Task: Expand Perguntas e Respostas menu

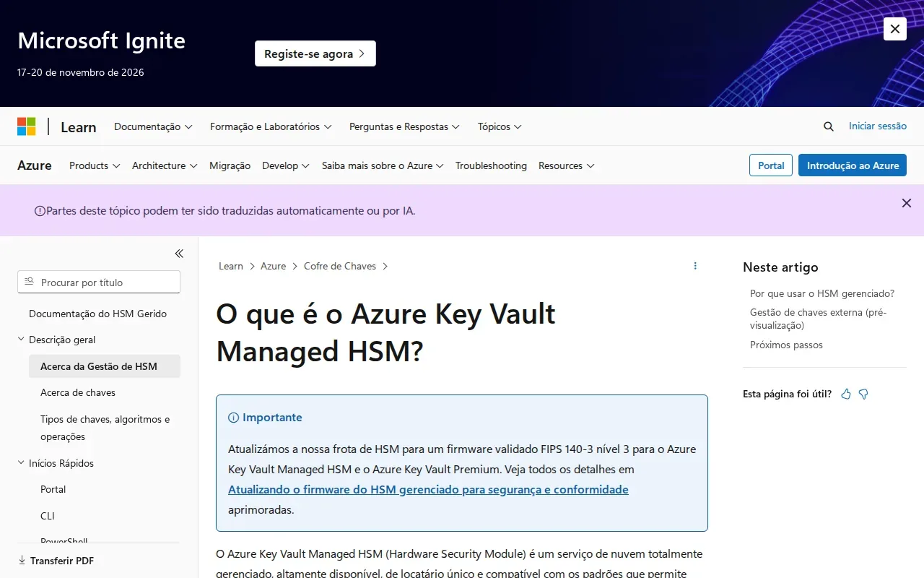Action: click(404, 126)
